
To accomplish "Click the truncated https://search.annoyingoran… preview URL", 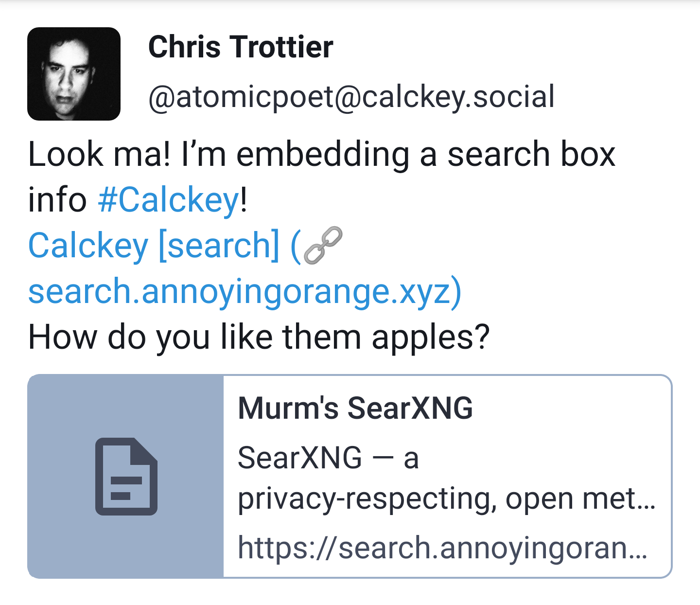I will [x=442, y=548].
